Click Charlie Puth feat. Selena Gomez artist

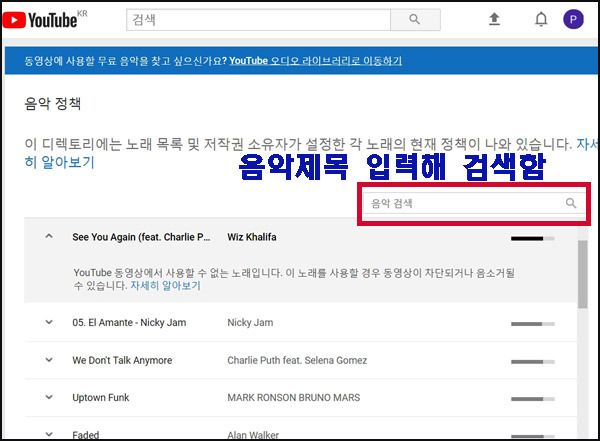(x=297, y=360)
